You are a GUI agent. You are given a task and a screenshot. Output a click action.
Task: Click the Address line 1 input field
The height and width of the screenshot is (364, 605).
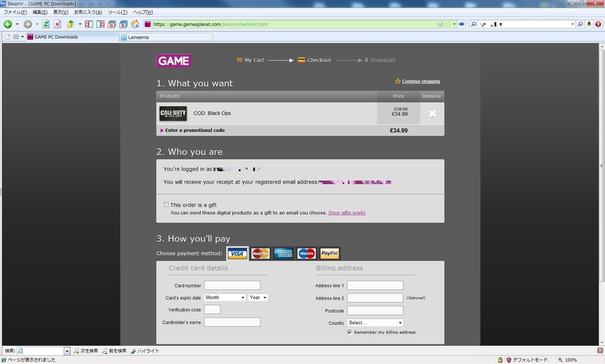[x=375, y=285]
